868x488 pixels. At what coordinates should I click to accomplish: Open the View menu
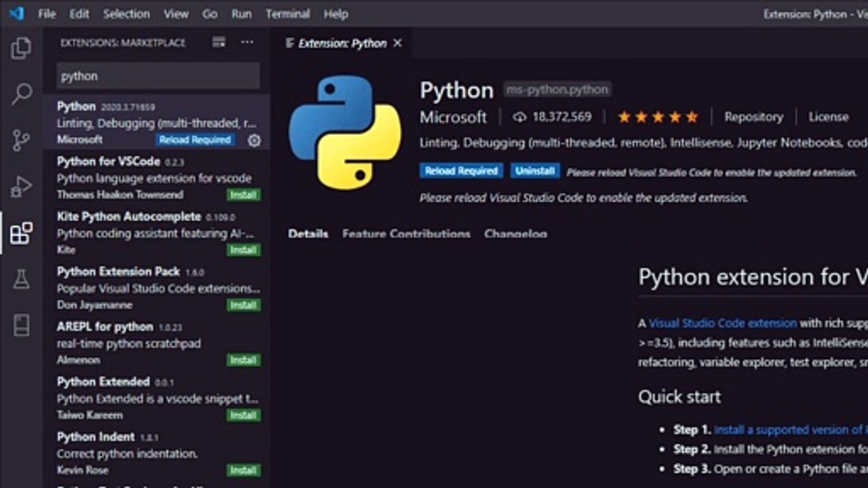point(176,14)
